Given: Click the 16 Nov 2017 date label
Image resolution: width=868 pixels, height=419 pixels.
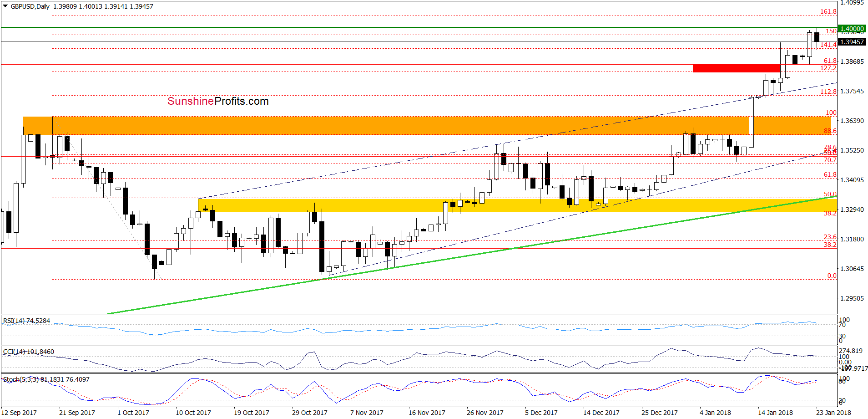Looking at the screenshot, I should tap(427, 413).
